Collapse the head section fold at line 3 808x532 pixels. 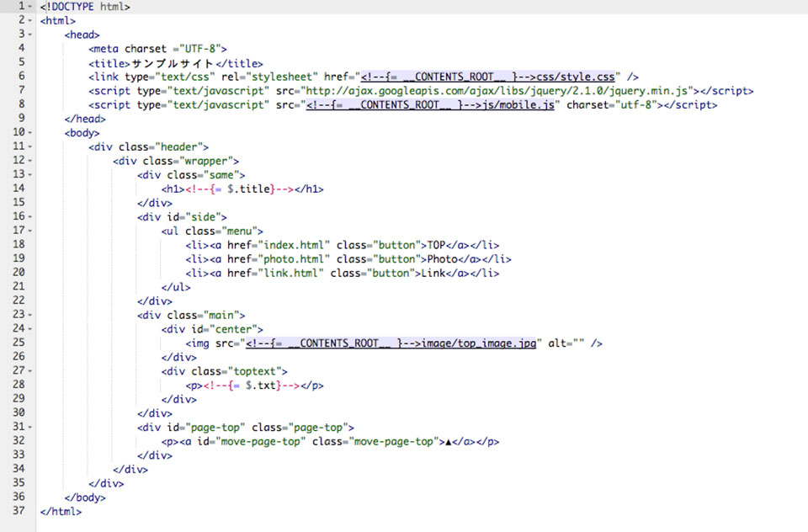click(30, 35)
